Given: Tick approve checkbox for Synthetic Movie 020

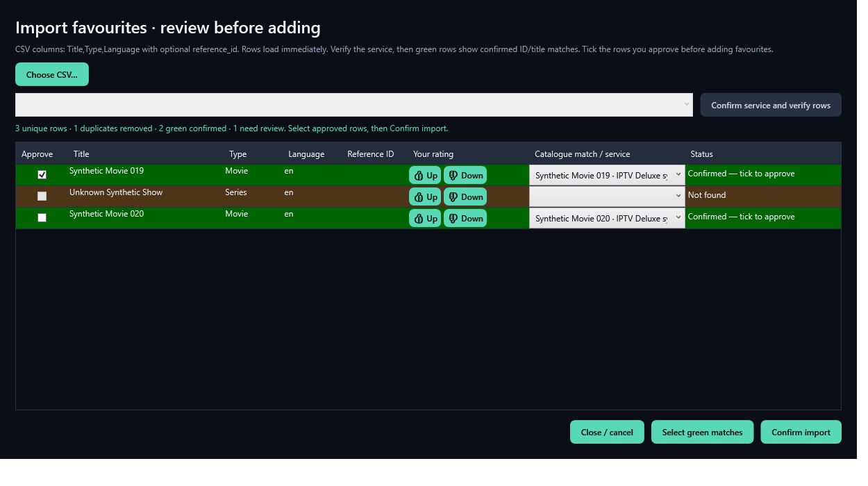Looking at the screenshot, I should (42, 218).
